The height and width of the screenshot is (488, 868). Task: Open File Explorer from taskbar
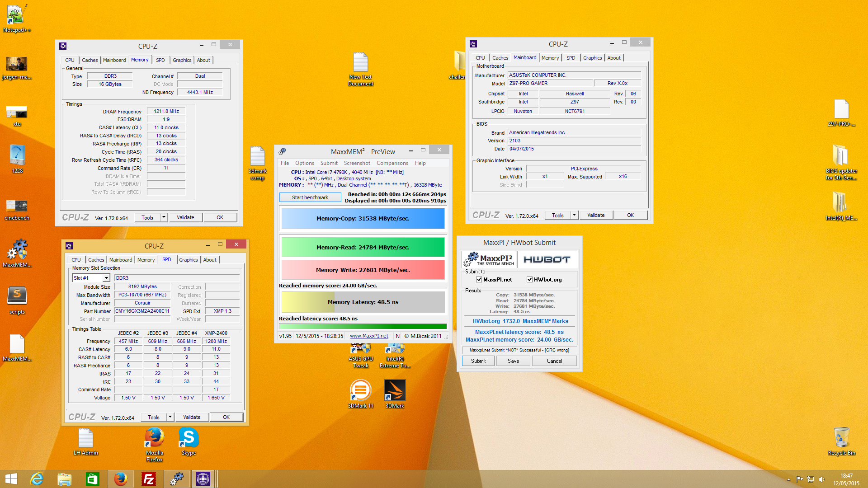click(x=65, y=479)
